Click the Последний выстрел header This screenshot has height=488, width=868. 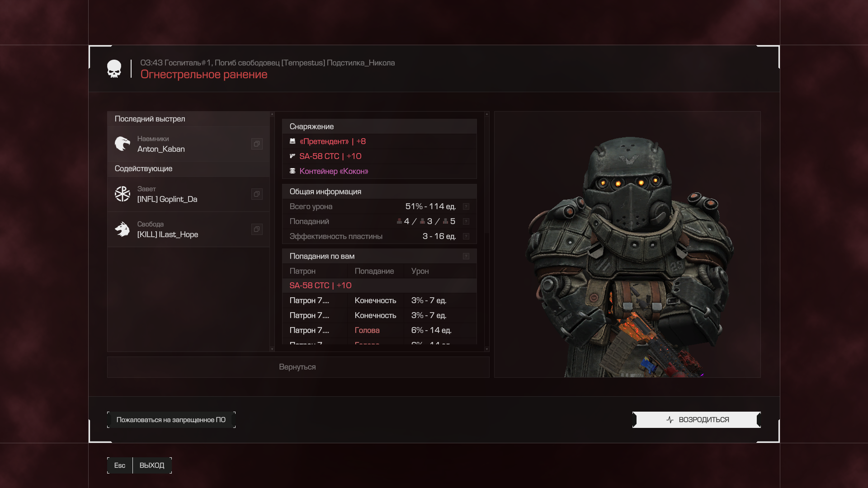[x=189, y=119]
